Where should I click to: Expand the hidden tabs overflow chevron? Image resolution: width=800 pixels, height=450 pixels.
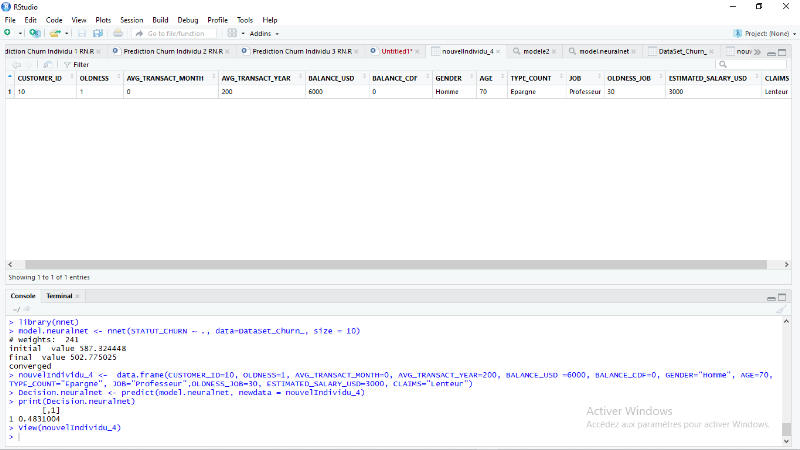pos(757,51)
